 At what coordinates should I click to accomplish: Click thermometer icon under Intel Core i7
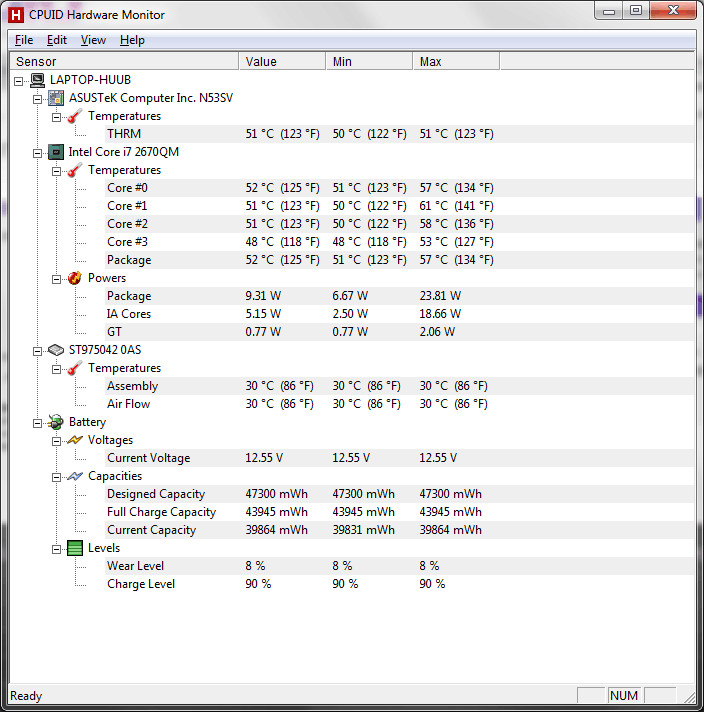75,170
